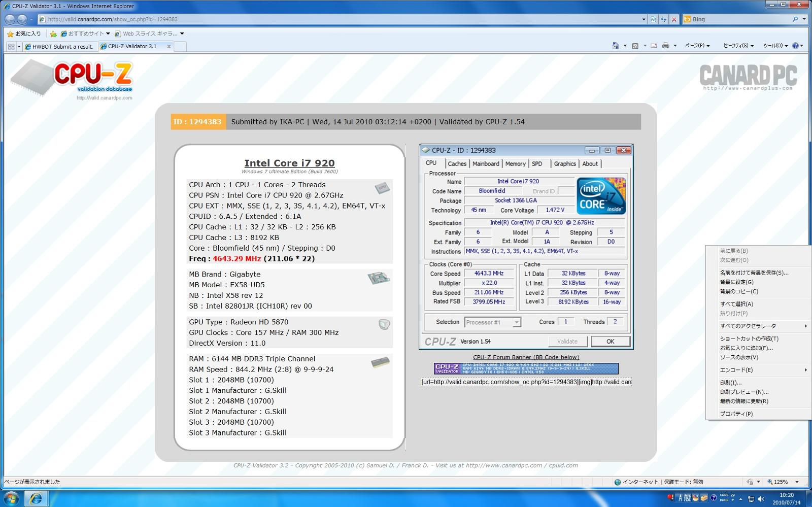Open the Windows Start button
Screen dimensions: 812x507
(11, 499)
